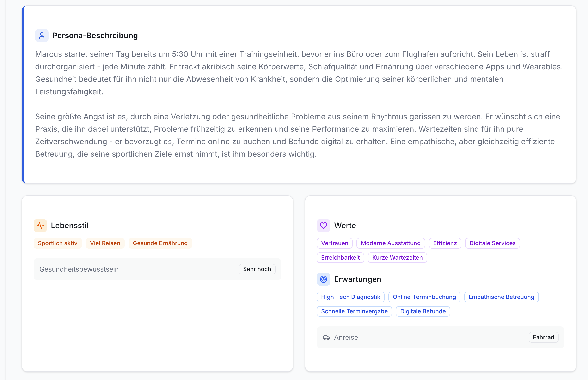This screenshot has height=380, width=588.
Task: Click the 'Lebensstil' heading
Action: coord(69,225)
